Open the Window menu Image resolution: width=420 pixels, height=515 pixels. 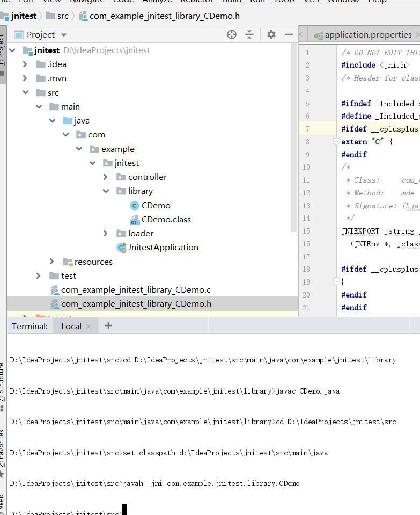343,1
